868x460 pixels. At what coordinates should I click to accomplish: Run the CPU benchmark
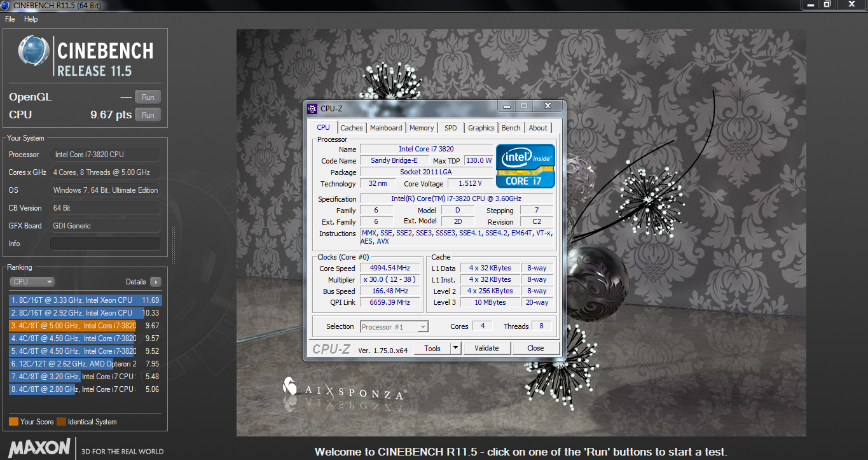click(x=148, y=115)
